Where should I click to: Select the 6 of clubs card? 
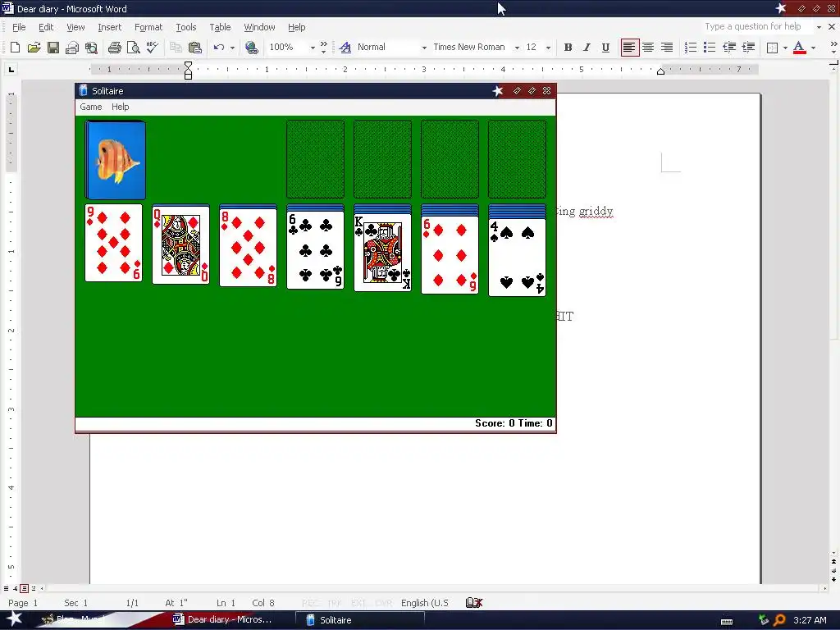point(316,250)
